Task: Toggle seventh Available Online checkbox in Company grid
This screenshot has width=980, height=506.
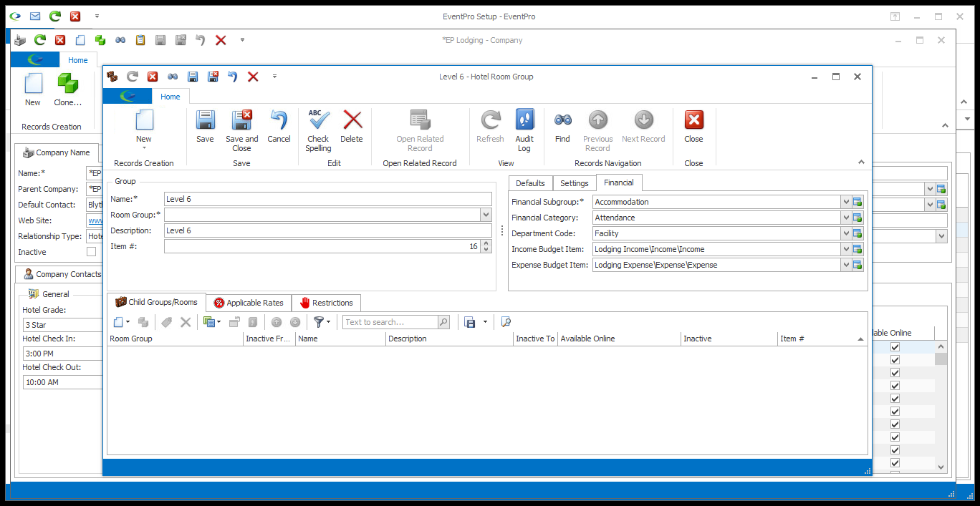Action: coord(895,424)
